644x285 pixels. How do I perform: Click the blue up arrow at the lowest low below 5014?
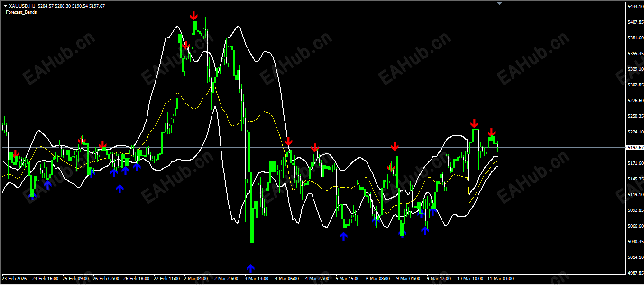pos(251,268)
